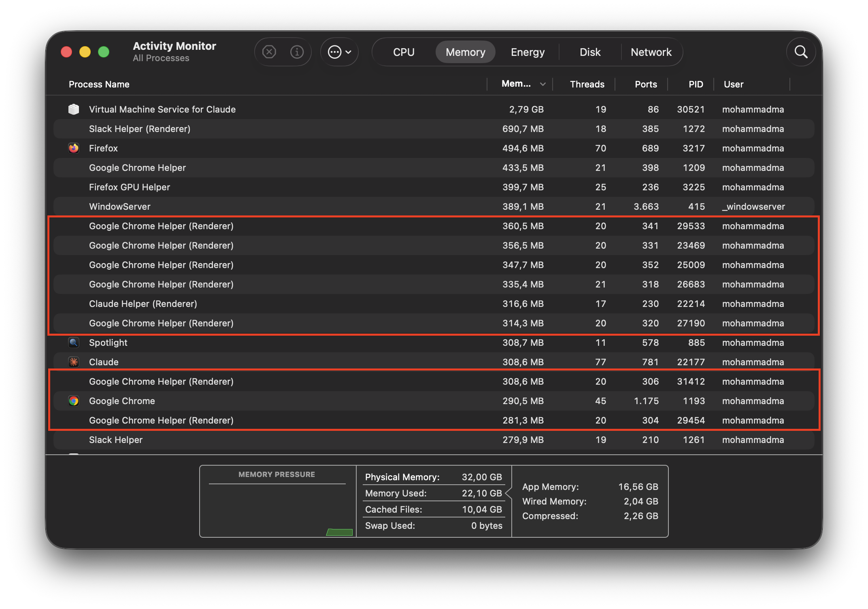This screenshot has width=868, height=609.
Task: Select the Claude process name
Action: point(104,362)
